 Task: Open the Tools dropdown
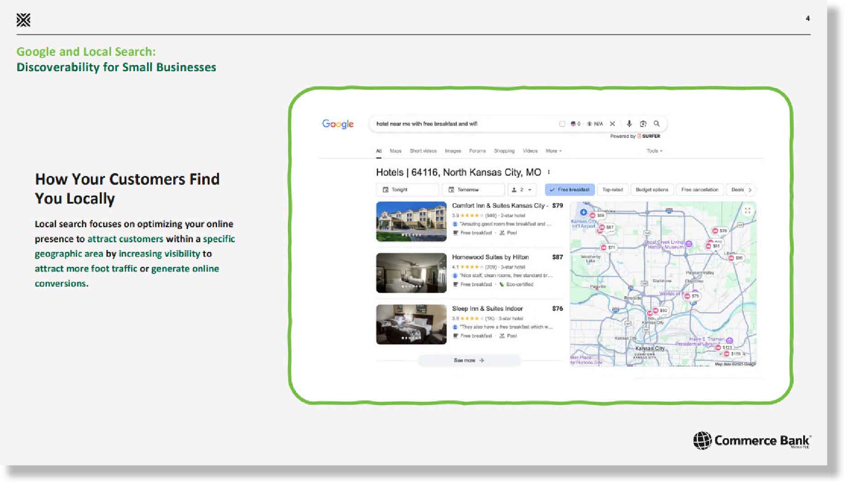(654, 151)
